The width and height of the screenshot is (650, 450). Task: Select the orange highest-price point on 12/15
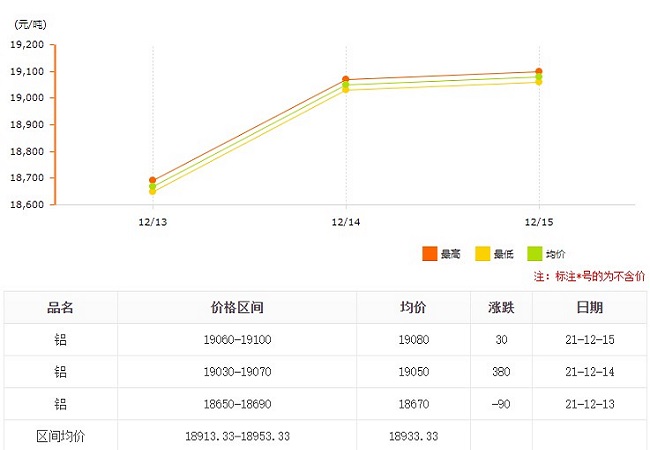point(539,71)
